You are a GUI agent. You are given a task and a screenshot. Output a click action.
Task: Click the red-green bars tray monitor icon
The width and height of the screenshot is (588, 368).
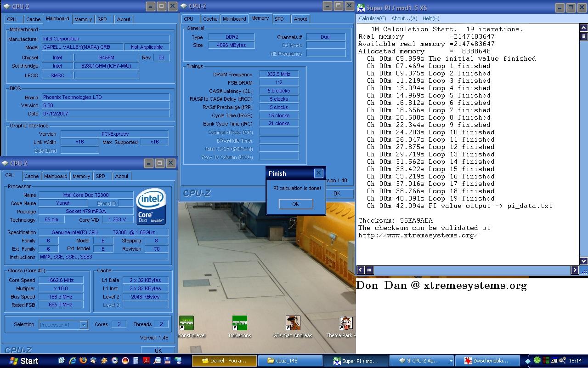pyautogui.click(x=546, y=361)
